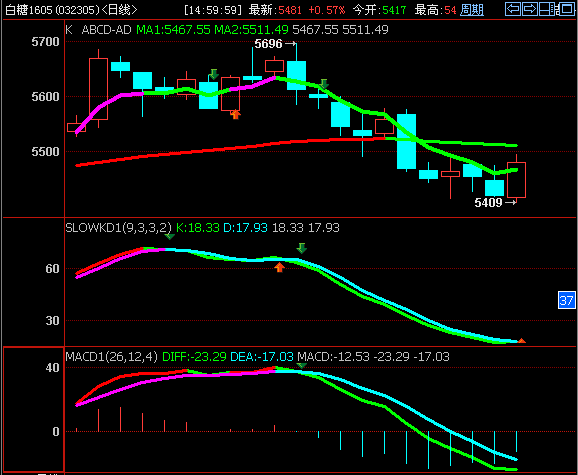Click the 日线 daily period label
This screenshot has width=578, height=475.
(119, 10)
